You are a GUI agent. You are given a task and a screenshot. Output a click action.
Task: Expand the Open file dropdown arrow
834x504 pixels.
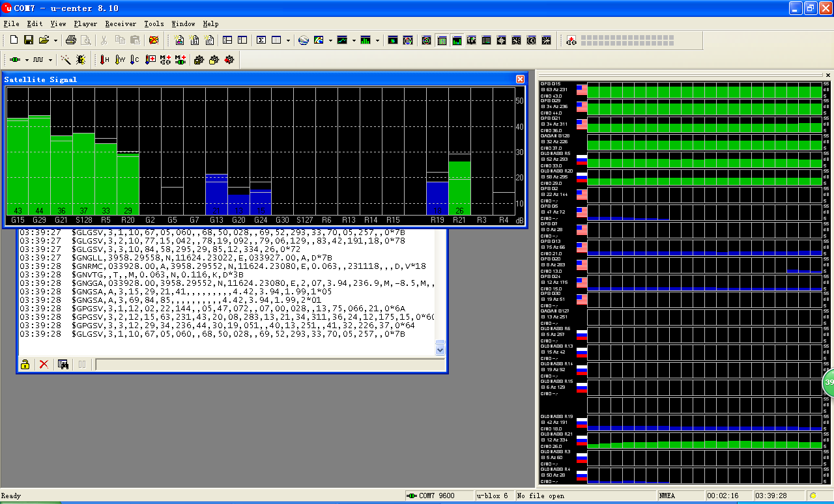[55, 40]
